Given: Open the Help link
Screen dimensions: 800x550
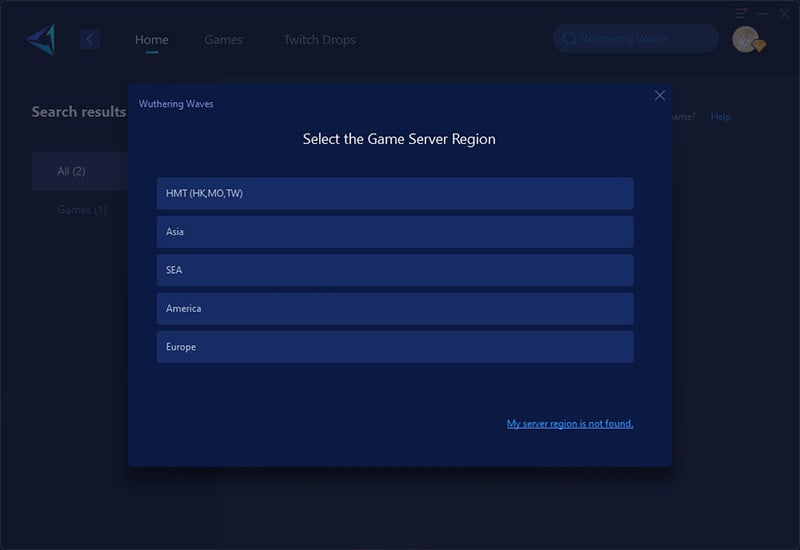Looking at the screenshot, I should pos(720,116).
